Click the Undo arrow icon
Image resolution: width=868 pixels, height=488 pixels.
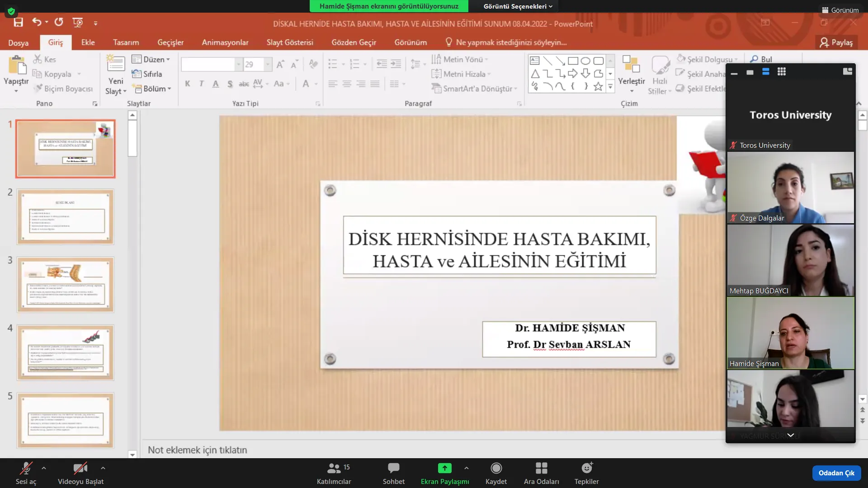(x=37, y=22)
